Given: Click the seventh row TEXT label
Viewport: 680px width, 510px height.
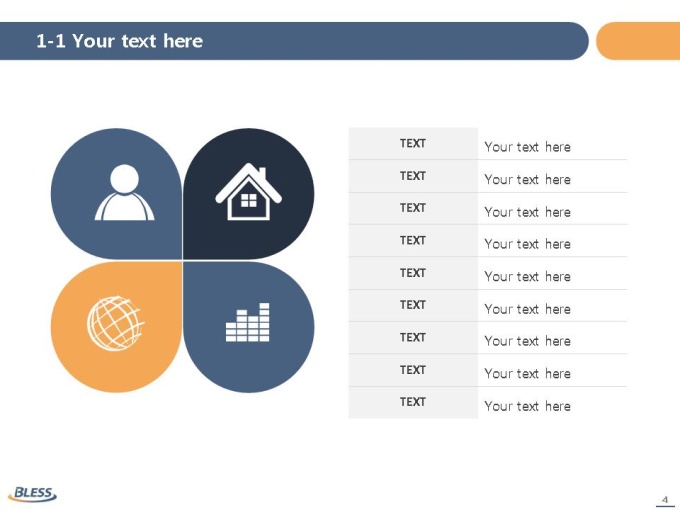Looking at the screenshot, I should coord(413,337).
